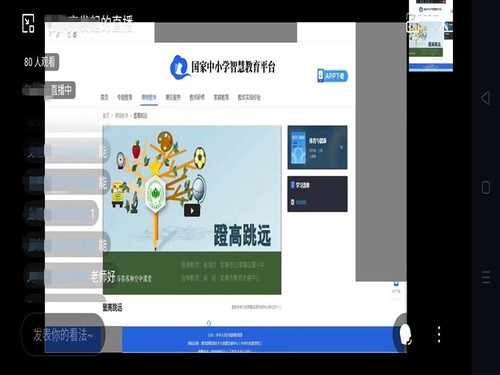Click the 首页 breadcrumb link
Screen dimensions: 500x375
[x=106, y=116]
